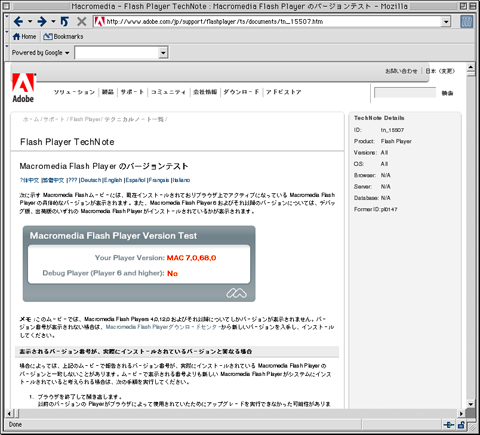This screenshot has height=435, width=480.
Task: Open the Forward history dropdown arrow
Action: coord(53,22)
